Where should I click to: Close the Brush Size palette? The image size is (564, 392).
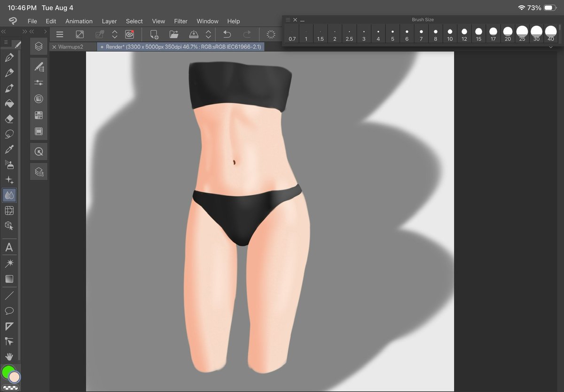295,20
